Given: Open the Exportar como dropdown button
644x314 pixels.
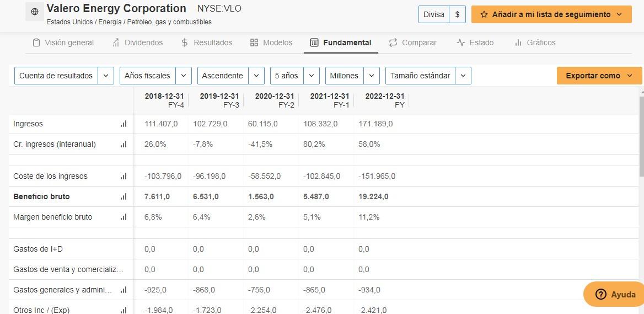Looking at the screenshot, I should (x=599, y=76).
